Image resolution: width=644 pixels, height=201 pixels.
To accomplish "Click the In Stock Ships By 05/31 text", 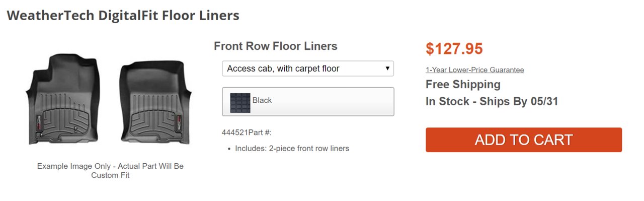I will tap(492, 101).
